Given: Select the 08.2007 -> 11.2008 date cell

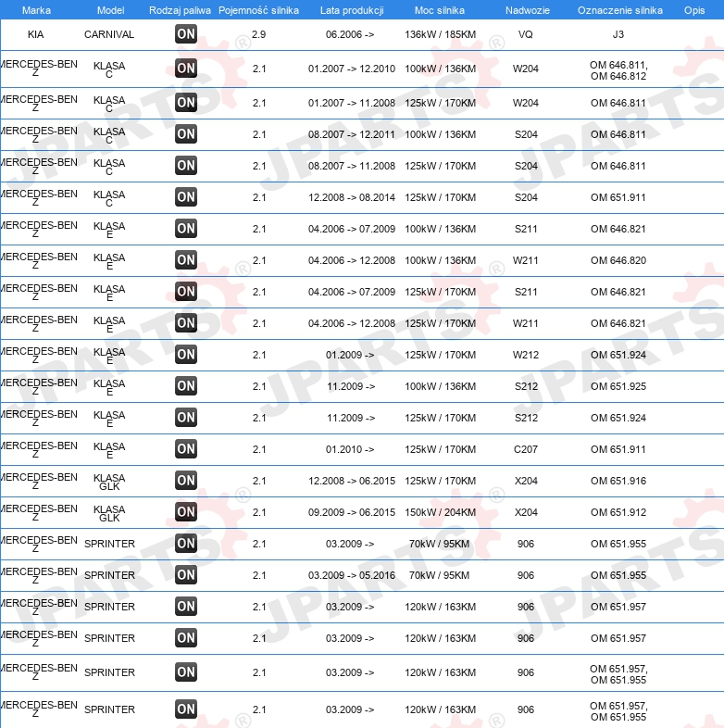Looking at the screenshot, I should [351, 166].
